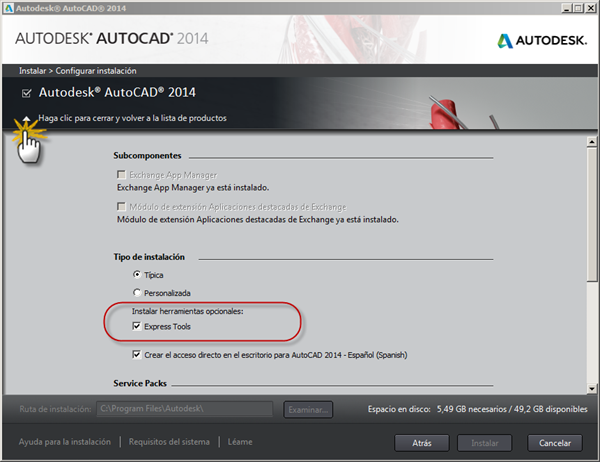
Task: Click 'Haga clic para cerrar y volver' text
Action: click(x=132, y=118)
